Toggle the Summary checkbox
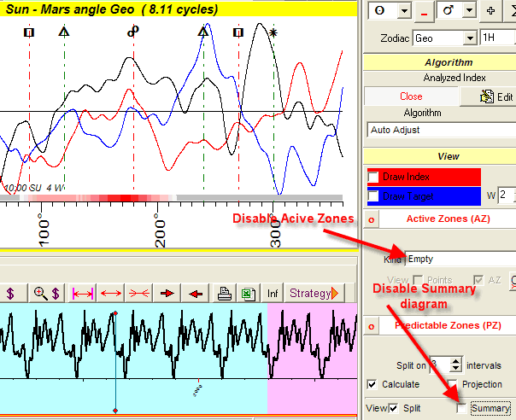 pyautogui.click(x=462, y=408)
